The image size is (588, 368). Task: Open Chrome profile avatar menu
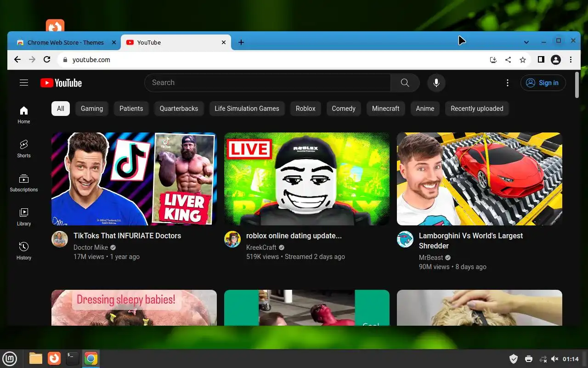click(x=556, y=59)
